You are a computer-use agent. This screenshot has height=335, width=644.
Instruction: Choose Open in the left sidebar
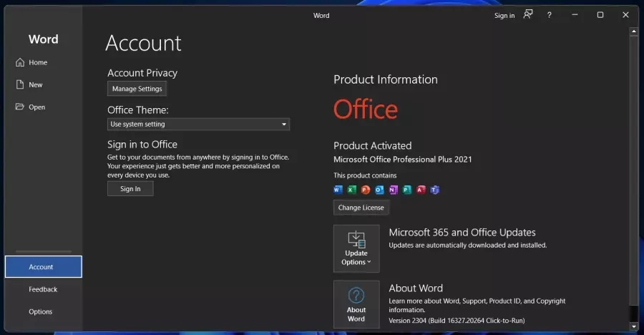pyautogui.click(x=43, y=107)
